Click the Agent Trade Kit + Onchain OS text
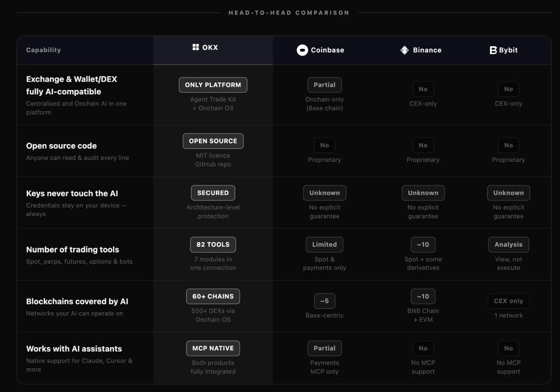This screenshot has height=392, width=560. click(x=213, y=103)
